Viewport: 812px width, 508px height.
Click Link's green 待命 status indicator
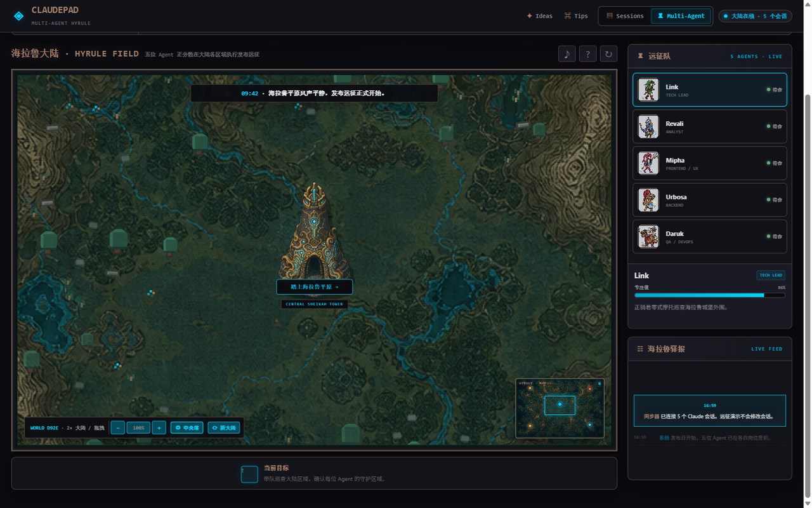click(x=774, y=90)
